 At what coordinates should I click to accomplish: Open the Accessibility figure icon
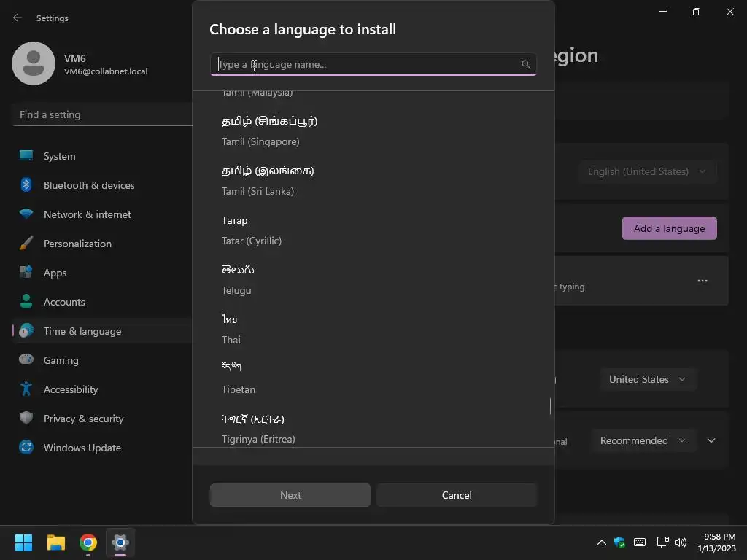[26, 389]
